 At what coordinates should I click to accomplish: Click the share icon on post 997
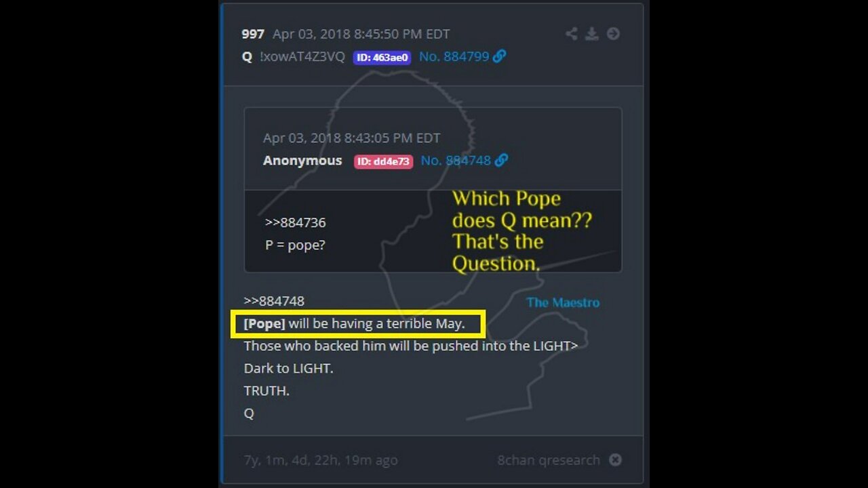coord(572,34)
